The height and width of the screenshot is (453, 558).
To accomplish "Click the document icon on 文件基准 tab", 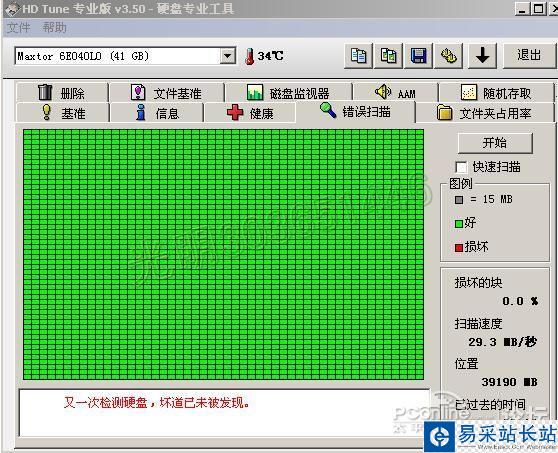I will pos(138,92).
